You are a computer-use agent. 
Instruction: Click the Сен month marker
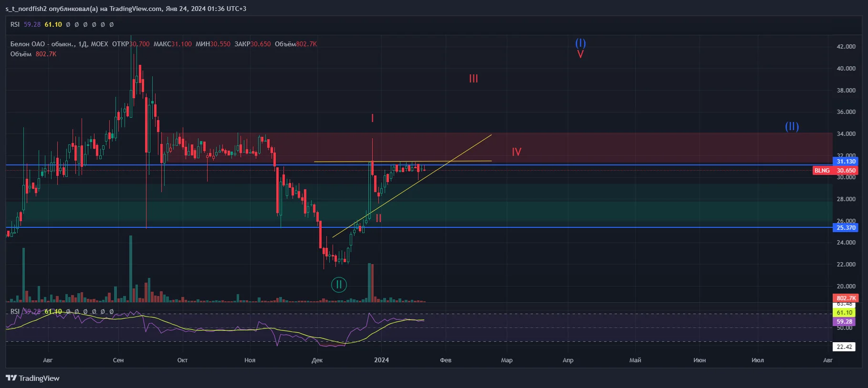click(118, 360)
